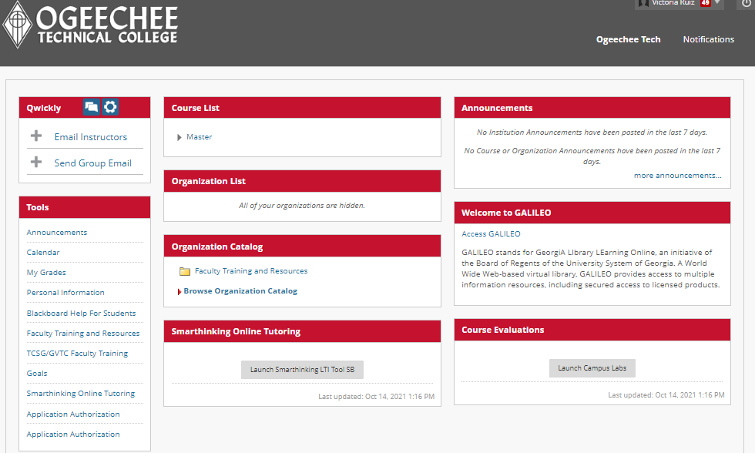Go to My Grades

click(46, 272)
